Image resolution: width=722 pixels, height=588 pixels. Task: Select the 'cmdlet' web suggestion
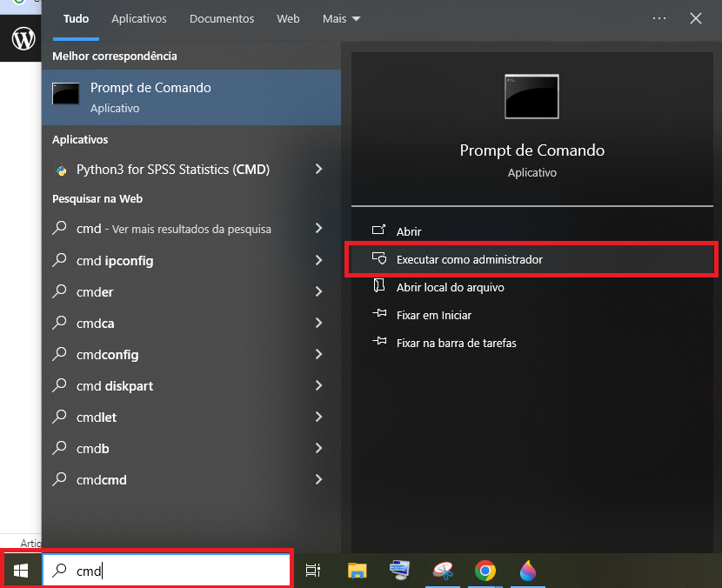[191, 418]
